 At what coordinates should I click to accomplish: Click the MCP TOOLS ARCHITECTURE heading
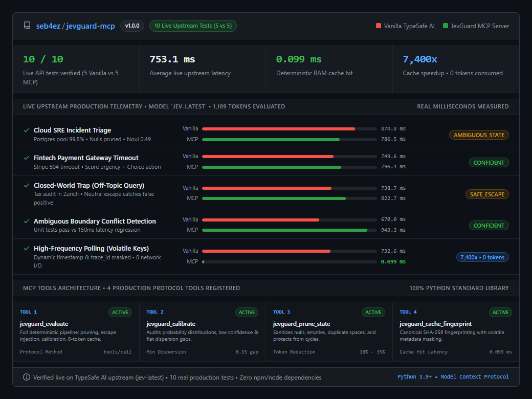click(131, 288)
